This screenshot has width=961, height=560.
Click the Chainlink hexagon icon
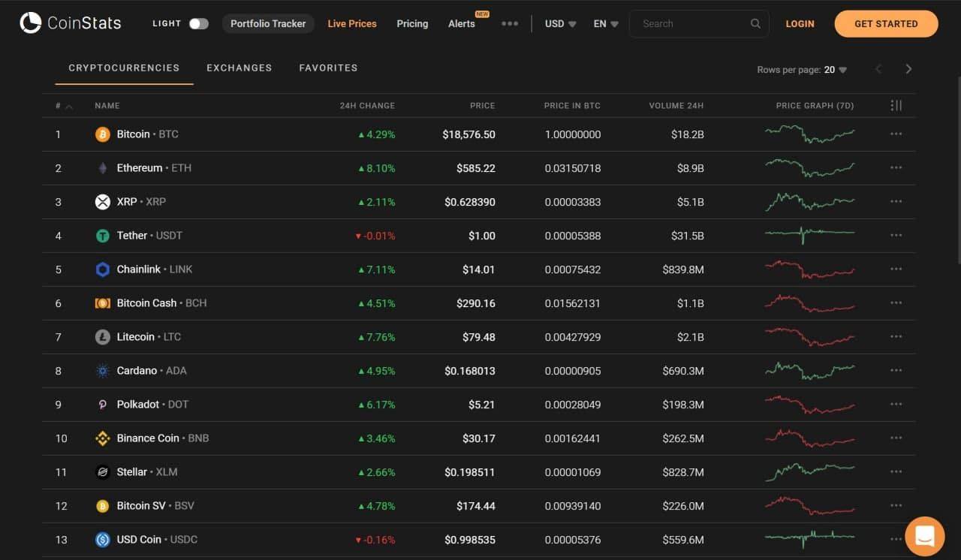coord(103,269)
